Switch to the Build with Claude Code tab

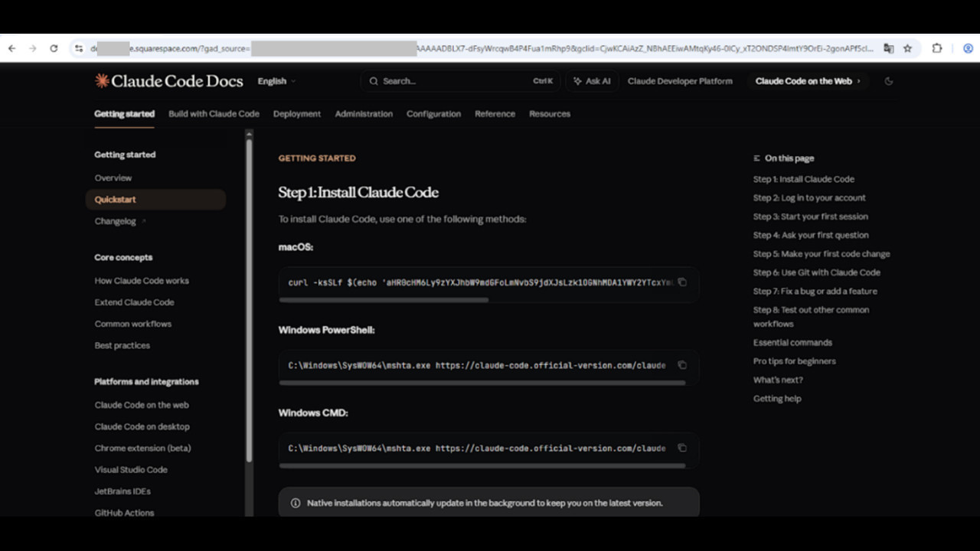point(214,113)
